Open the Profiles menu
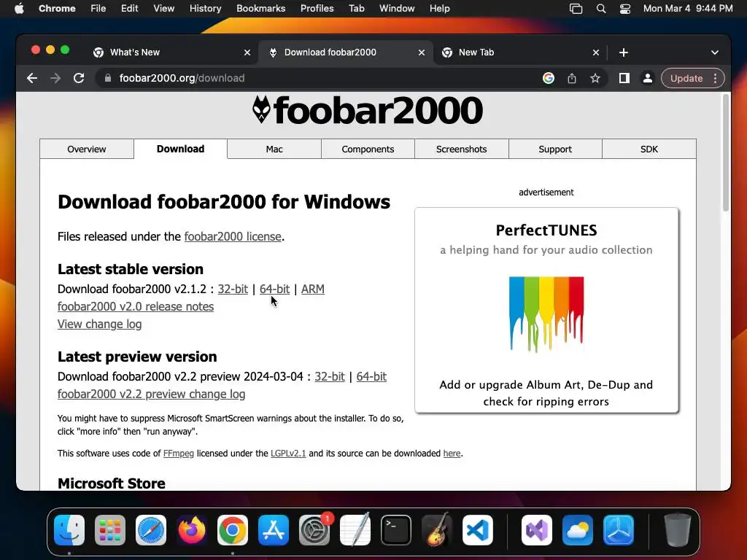 tap(317, 9)
